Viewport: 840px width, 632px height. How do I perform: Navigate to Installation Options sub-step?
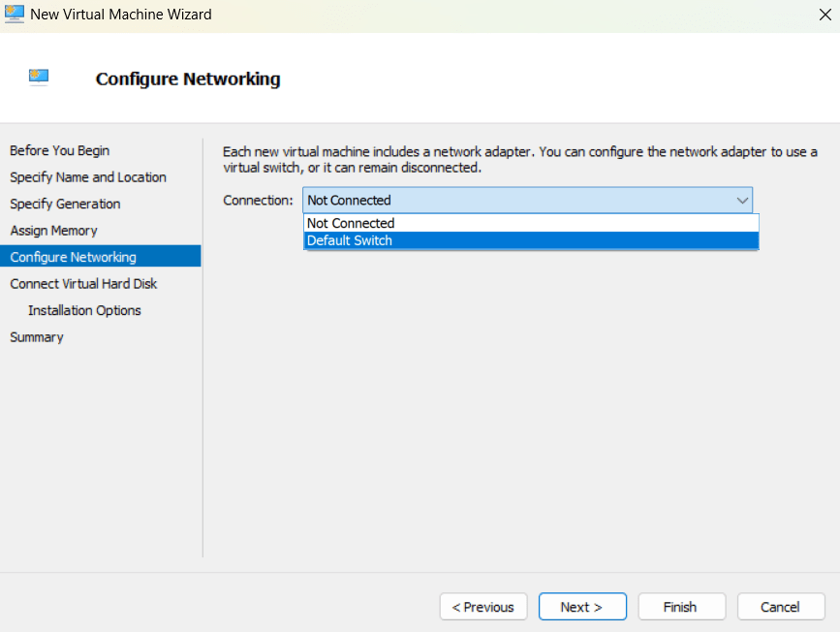pos(84,310)
